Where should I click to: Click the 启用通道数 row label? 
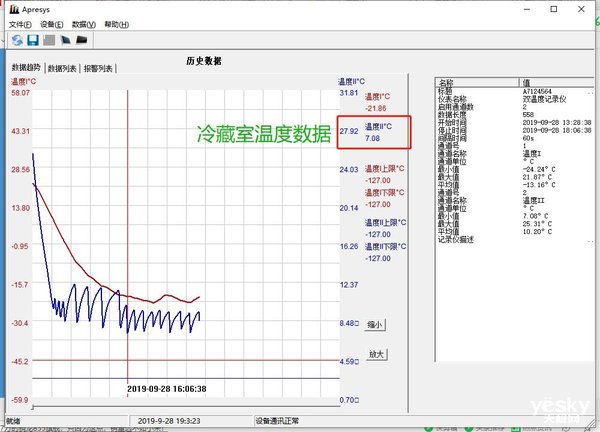[456, 107]
